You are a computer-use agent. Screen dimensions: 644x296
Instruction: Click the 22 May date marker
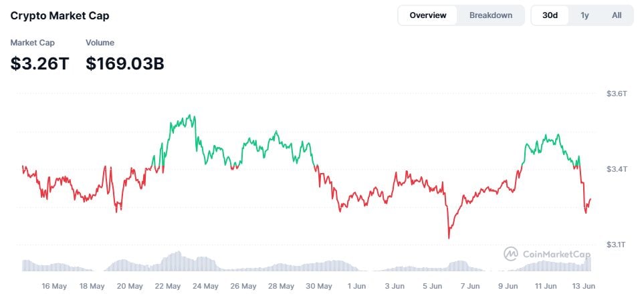click(x=168, y=286)
